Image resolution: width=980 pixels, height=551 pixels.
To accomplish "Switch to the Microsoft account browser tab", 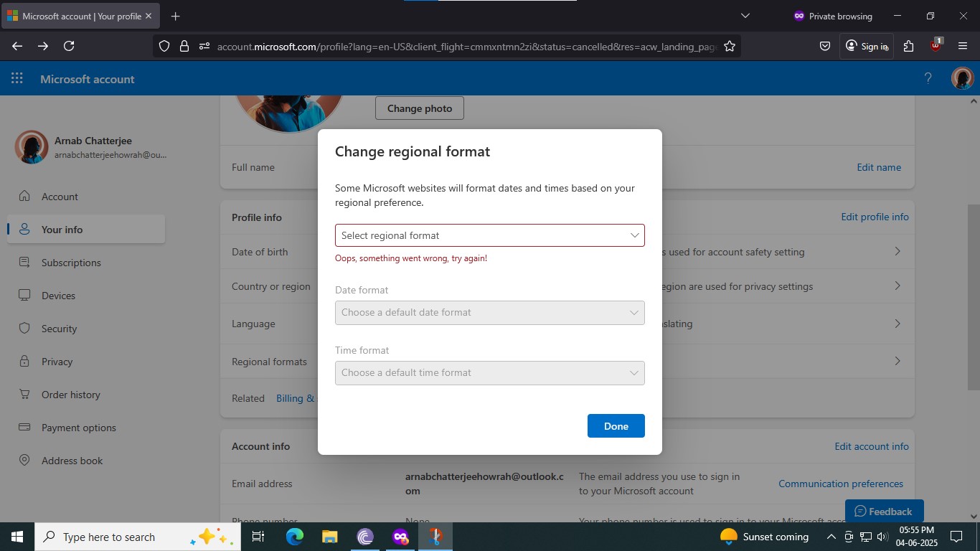I will tap(79, 15).
